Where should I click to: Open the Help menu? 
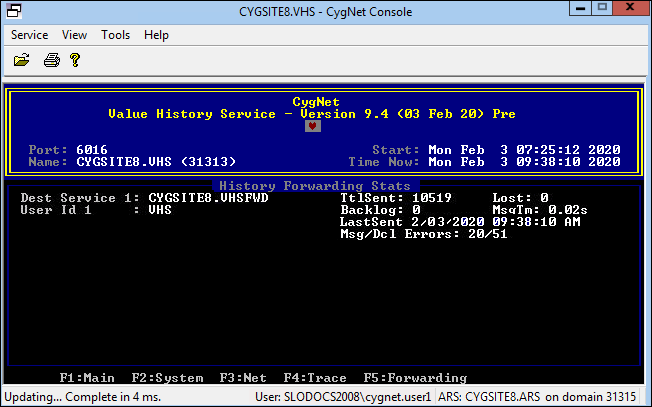156,35
